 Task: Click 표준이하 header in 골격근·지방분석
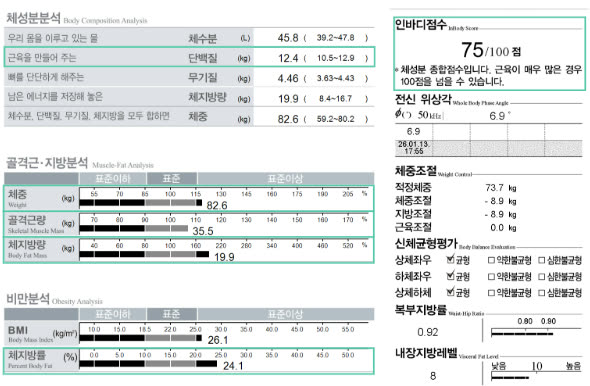coord(113,178)
